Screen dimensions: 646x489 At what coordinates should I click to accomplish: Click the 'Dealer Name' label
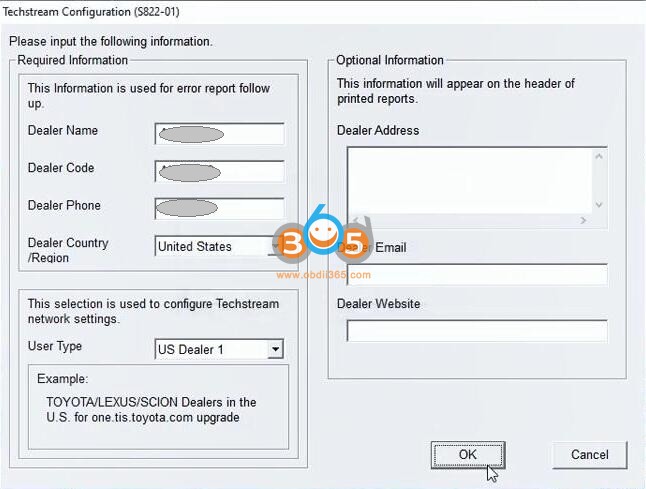(x=63, y=131)
